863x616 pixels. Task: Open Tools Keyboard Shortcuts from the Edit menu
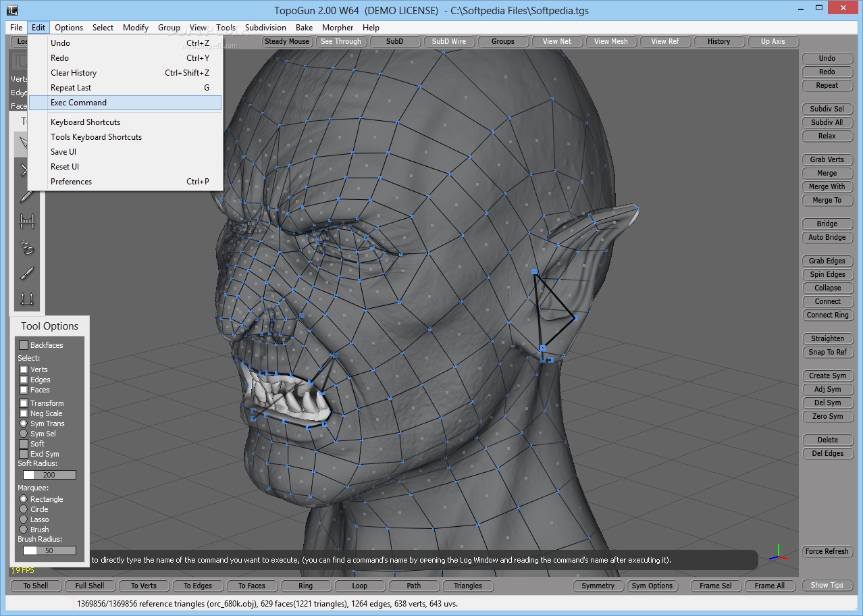tap(126, 137)
